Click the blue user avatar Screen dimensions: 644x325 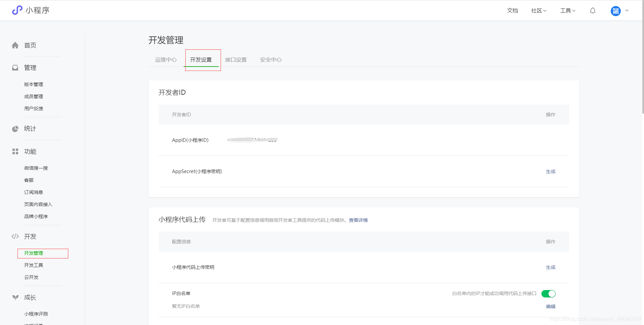coord(615,11)
